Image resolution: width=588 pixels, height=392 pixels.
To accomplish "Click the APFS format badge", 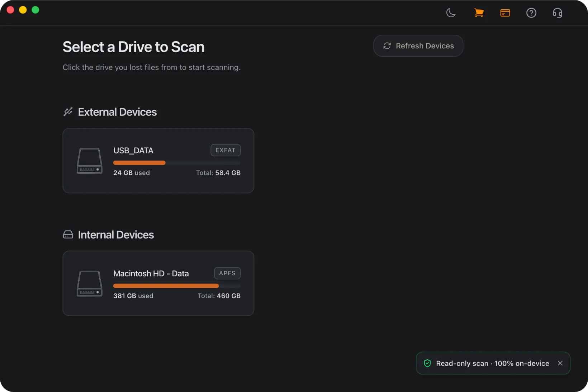I will point(227,273).
